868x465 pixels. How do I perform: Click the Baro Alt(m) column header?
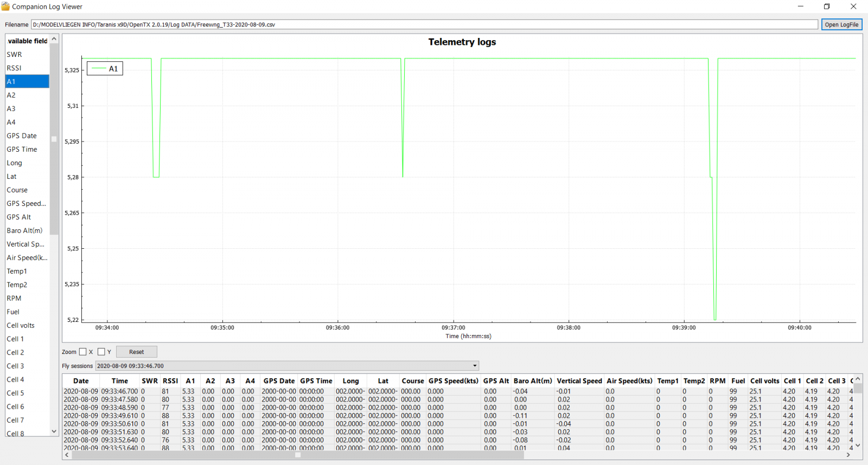[x=533, y=381]
